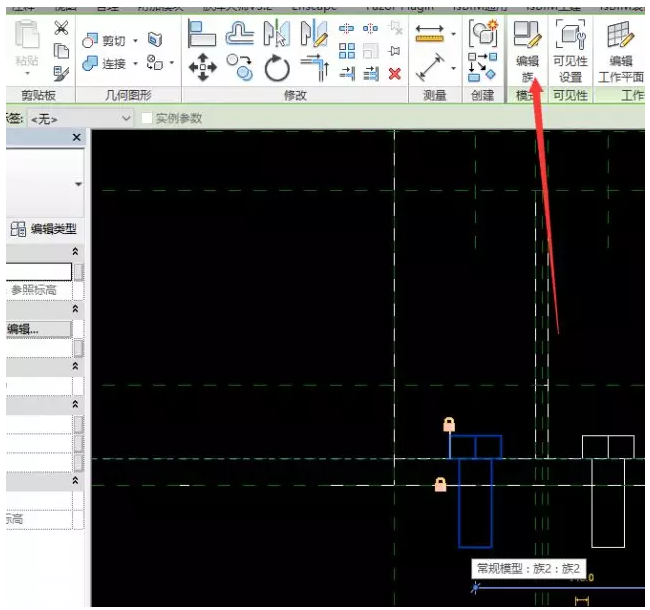
Task: Click the Cut scissors icon in clipboard
Action: [x=62, y=28]
